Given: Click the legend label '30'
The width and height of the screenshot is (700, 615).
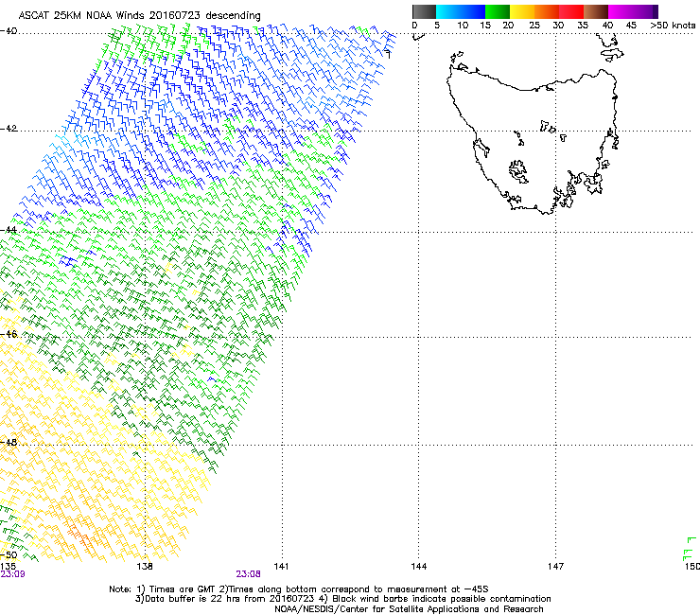Looking at the screenshot, I should 558,26.
